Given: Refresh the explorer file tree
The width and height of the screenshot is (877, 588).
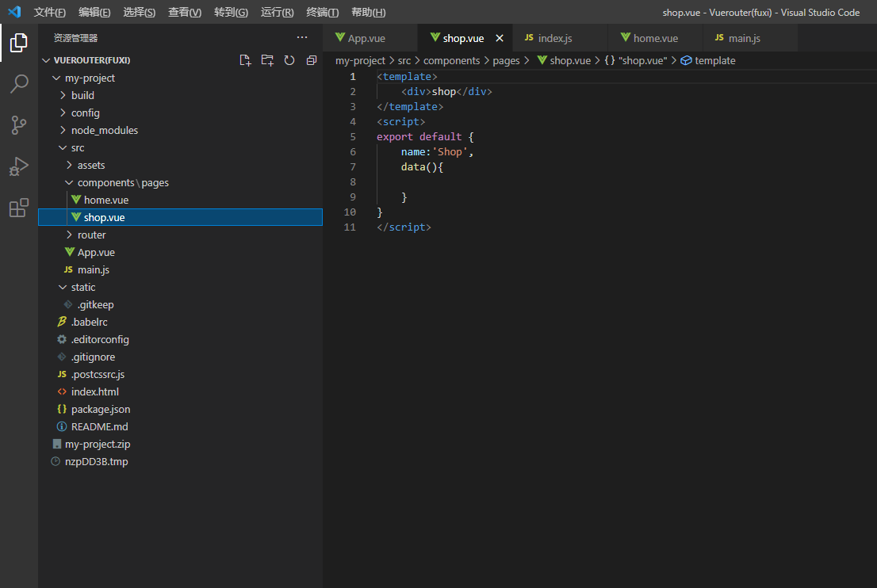Looking at the screenshot, I should (x=289, y=60).
